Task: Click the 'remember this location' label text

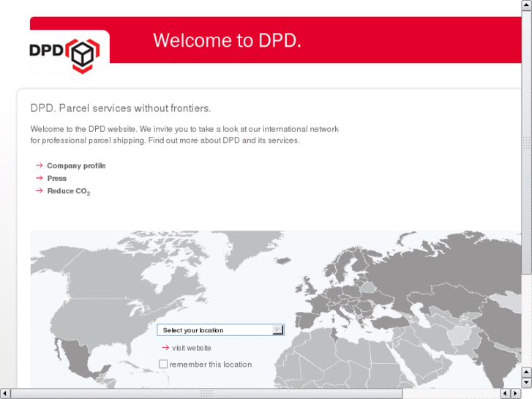Action: (211, 365)
